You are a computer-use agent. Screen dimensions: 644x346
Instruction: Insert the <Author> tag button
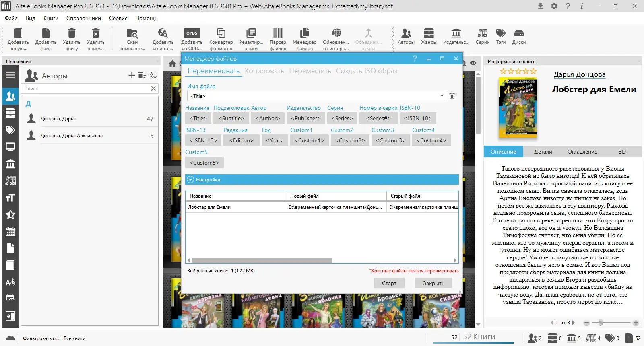coord(268,118)
